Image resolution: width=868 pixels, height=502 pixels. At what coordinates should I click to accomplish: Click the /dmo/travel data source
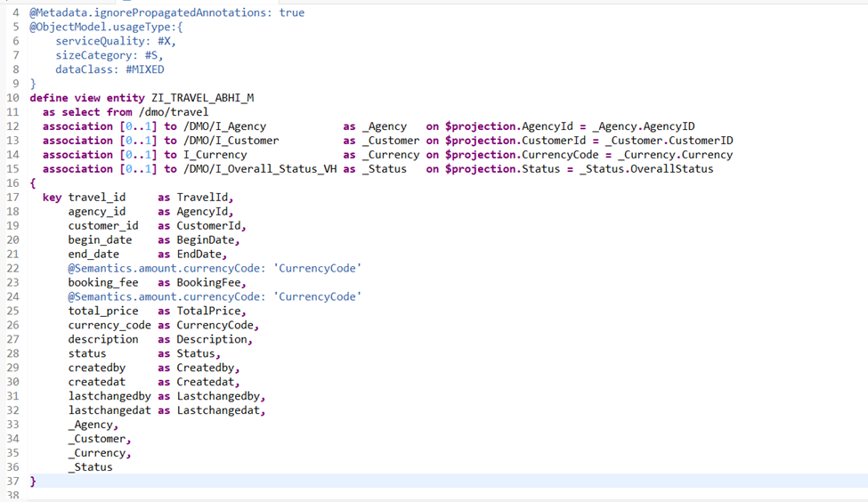pyautogui.click(x=174, y=112)
